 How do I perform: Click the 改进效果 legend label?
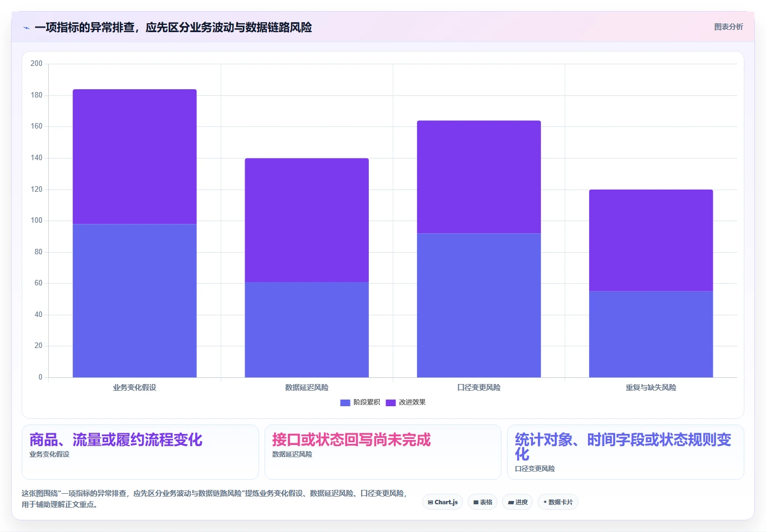point(412,402)
